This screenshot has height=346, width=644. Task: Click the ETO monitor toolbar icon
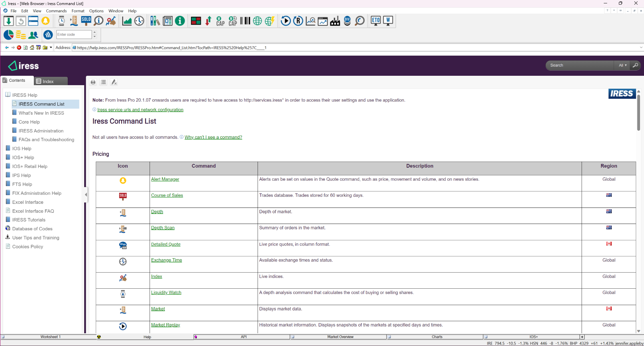pos(376,21)
